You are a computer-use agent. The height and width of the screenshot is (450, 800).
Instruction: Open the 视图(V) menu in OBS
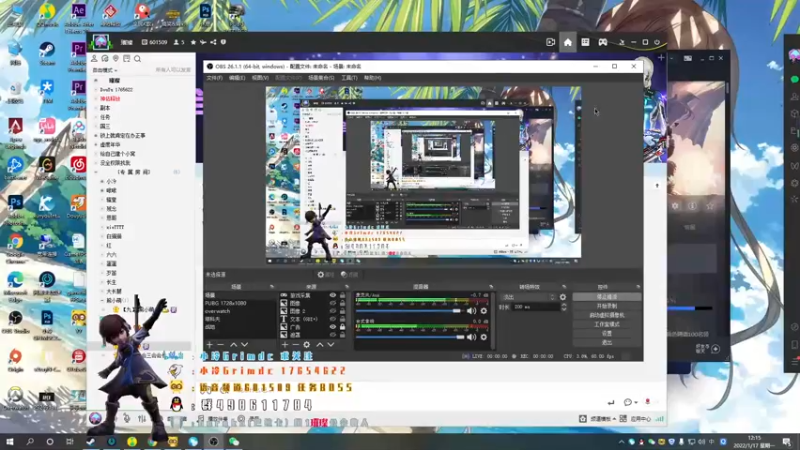[260, 78]
